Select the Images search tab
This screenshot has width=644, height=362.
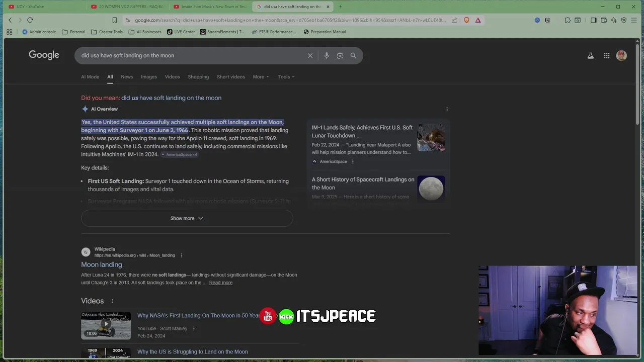[x=149, y=77]
